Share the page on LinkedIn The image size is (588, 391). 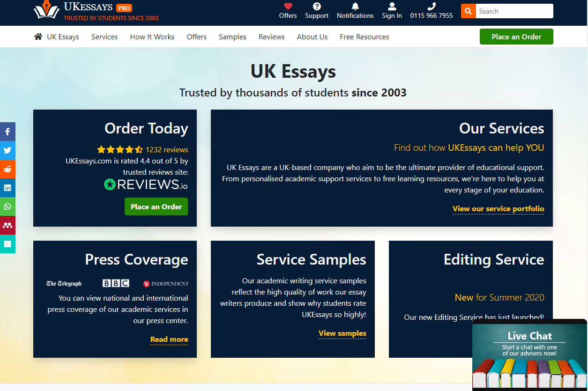tap(7, 188)
